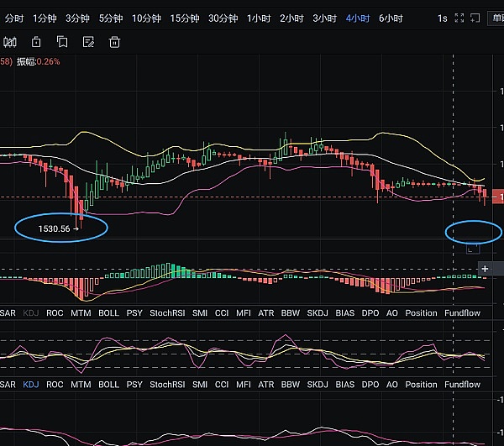
Task: Enter fullscreen with the expand-corners icon
Action: point(459,18)
